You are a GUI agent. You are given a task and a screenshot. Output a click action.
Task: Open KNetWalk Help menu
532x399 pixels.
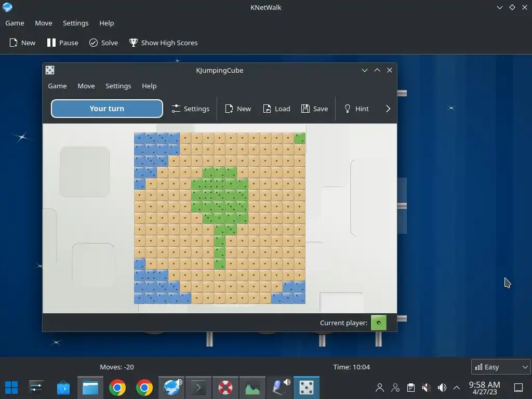coord(107,23)
